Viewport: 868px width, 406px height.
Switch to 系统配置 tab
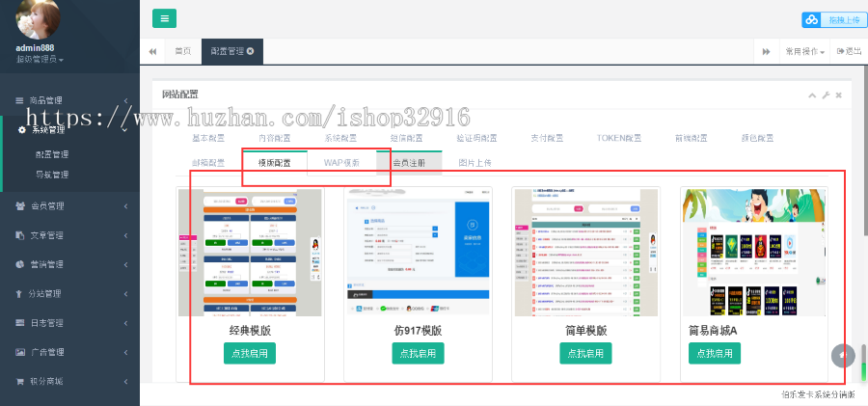pos(340,139)
